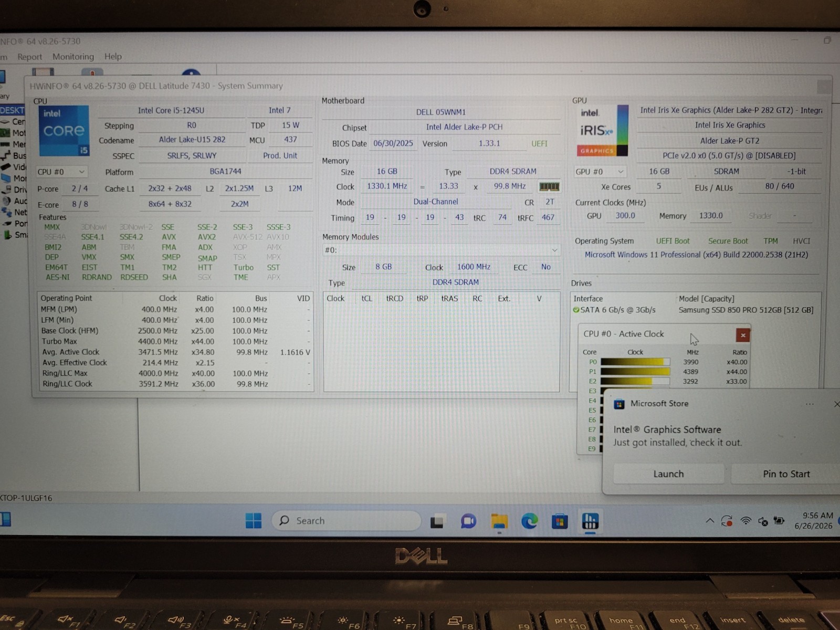Switch to HWiNFO taskbar icon
The image size is (840, 630).
click(590, 521)
